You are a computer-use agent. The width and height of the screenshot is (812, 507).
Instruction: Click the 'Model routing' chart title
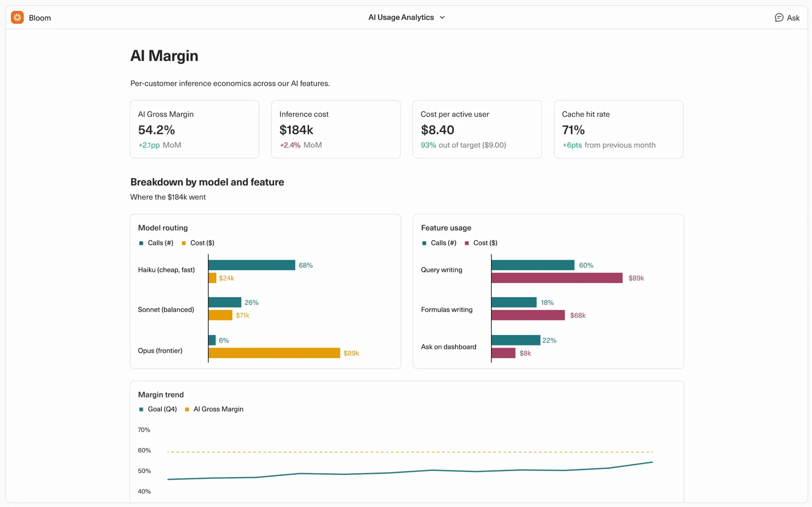click(x=163, y=228)
